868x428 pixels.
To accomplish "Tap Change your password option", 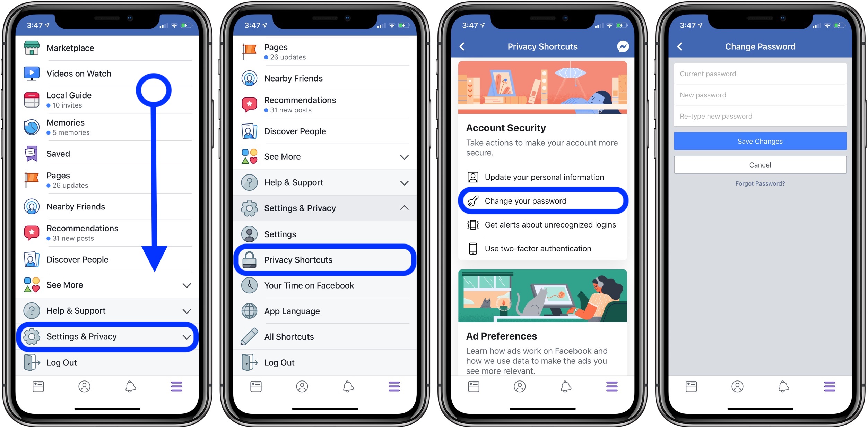I will tap(543, 200).
